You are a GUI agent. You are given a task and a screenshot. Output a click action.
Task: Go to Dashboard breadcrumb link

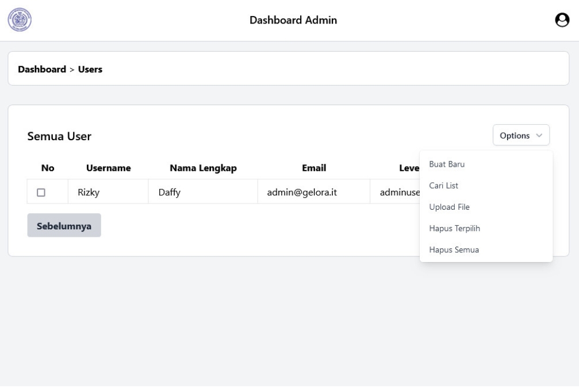tap(42, 69)
